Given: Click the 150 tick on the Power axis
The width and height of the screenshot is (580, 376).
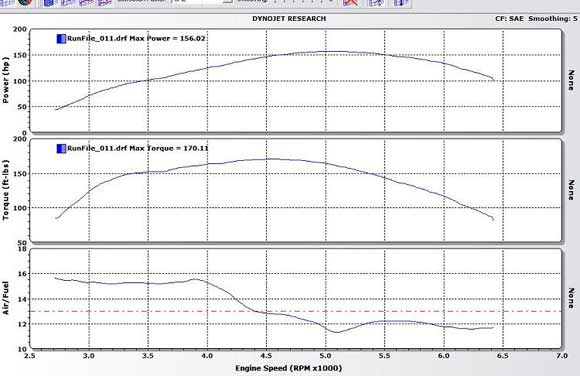Looking at the screenshot, I should coord(20,55).
